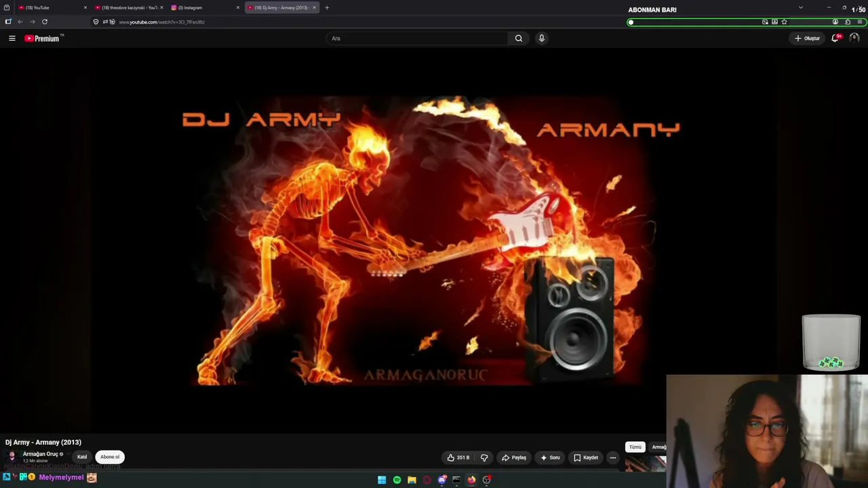The height and width of the screenshot is (488, 868).
Task: Click the video title Dj Army - Armany (2013)
Action: (43, 443)
